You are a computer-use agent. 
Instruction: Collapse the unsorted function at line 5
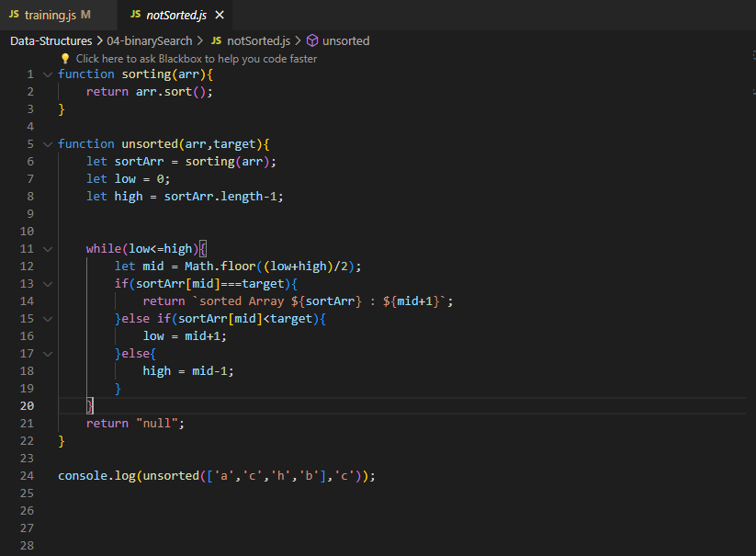(48, 144)
